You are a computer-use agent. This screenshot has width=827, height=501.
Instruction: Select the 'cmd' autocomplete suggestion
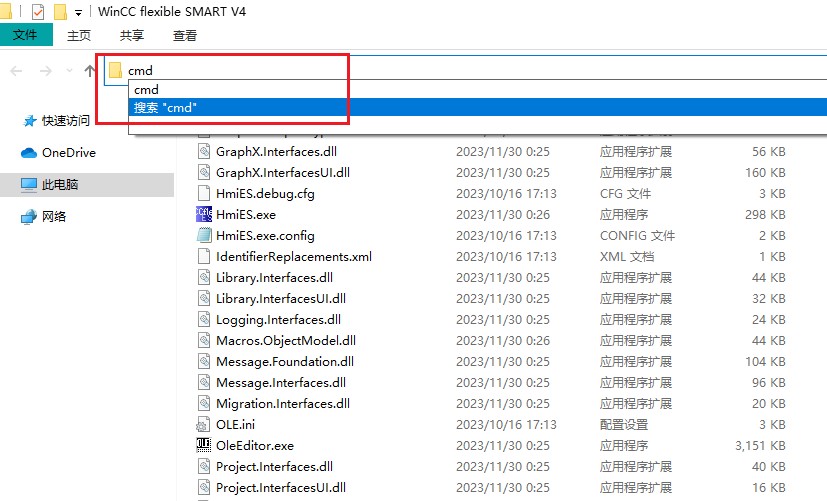478,89
